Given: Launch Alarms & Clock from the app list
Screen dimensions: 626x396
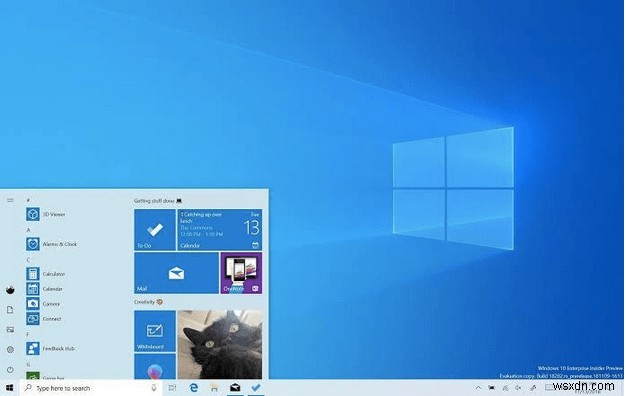Looking at the screenshot, I should [52, 244].
